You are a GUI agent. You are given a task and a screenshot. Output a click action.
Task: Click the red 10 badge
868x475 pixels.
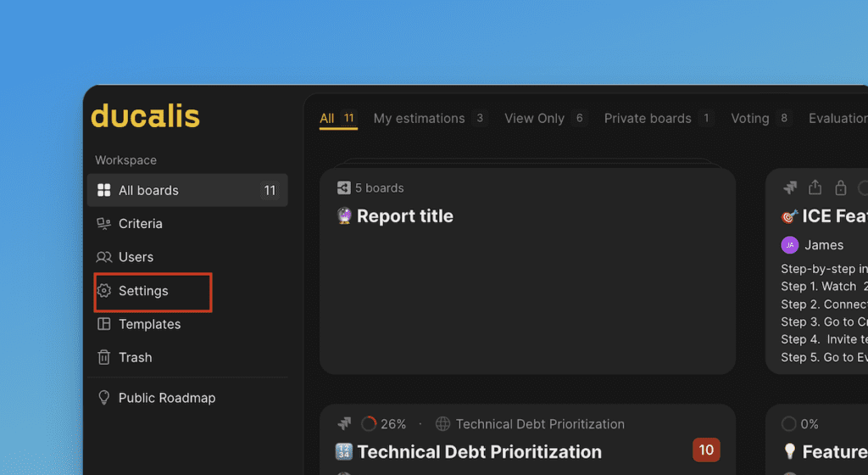click(x=706, y=450)
